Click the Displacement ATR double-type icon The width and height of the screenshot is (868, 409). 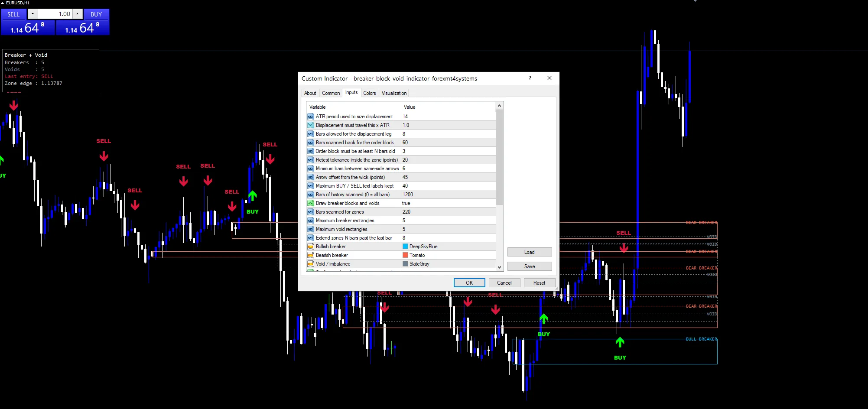point(310,125)
